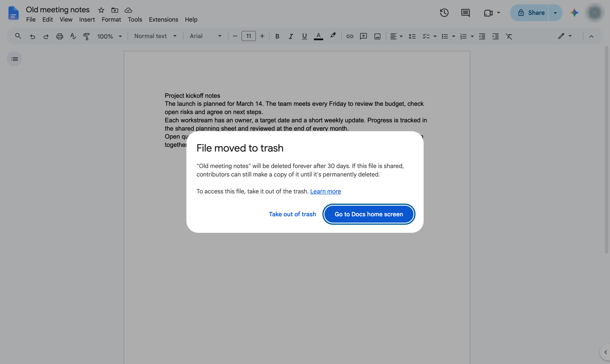Expand the bulleted list options arrow
This screenshot has width=610, height=364.
(x=454, y=36)
